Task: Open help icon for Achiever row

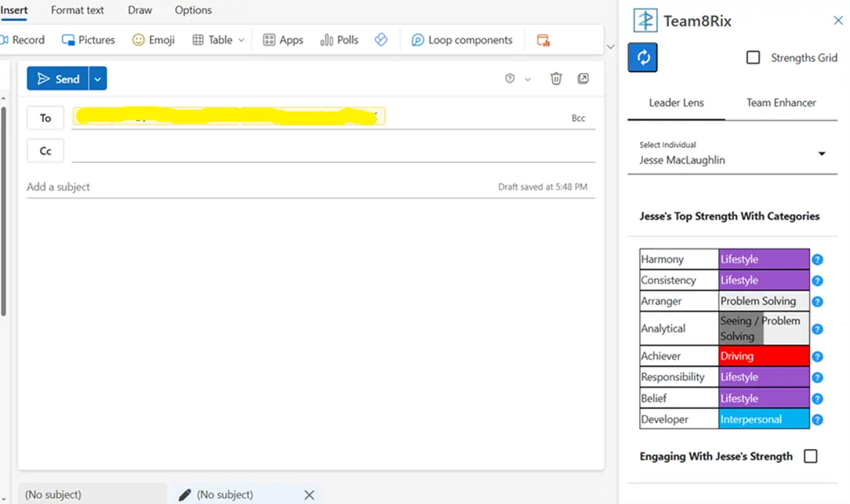Action: pyautogui.click(x=818, y=357)
